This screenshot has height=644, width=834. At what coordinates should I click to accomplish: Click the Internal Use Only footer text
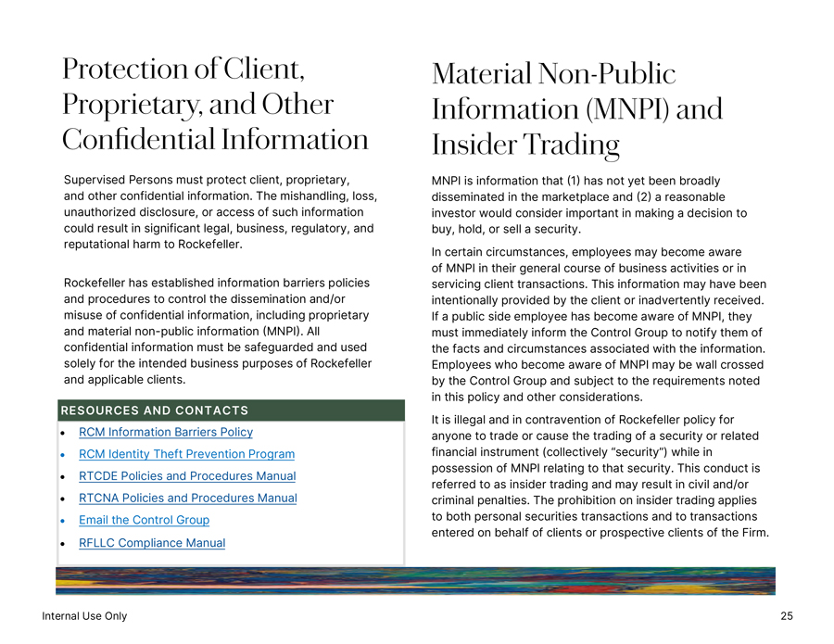click(x=84, y=616)
